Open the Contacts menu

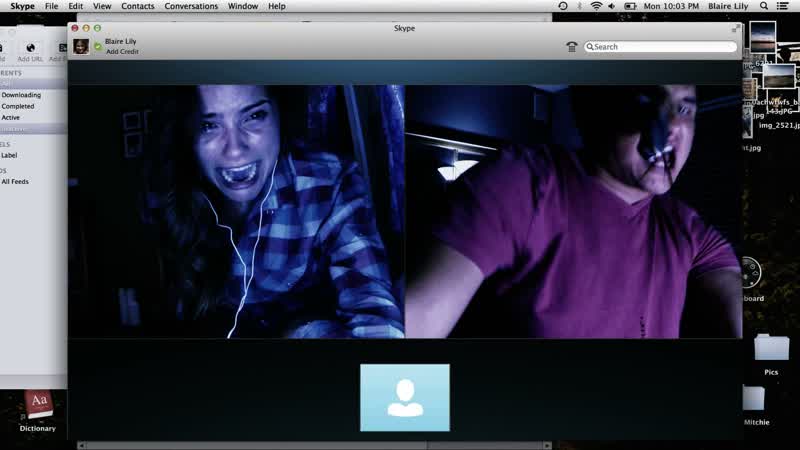(138, 6)
